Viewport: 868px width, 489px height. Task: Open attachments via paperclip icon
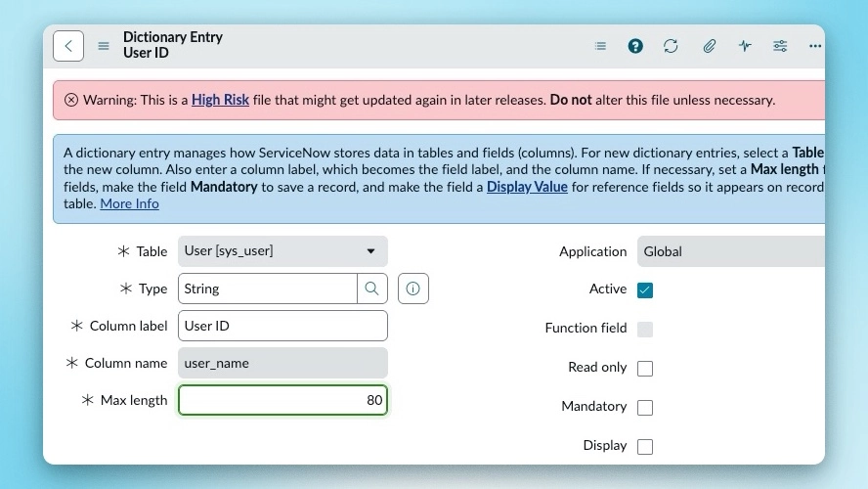pyautogui.click(x=709, y=46)
